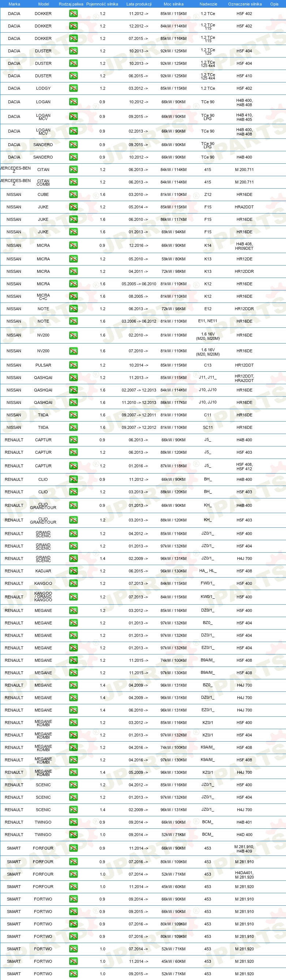Screen dimensions: 286x980
Task: Click fuel icon in Nissan Cube row
Action: pyautogui.click(x=73, y=194)
